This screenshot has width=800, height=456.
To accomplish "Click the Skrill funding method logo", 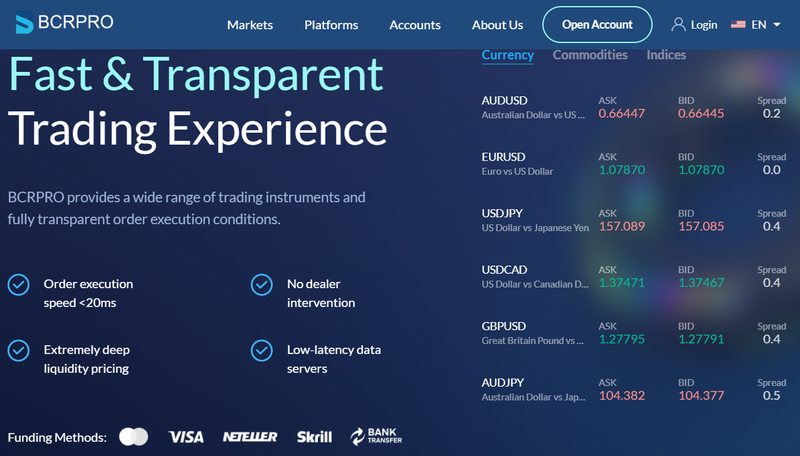I will click(x=314, y=437).
